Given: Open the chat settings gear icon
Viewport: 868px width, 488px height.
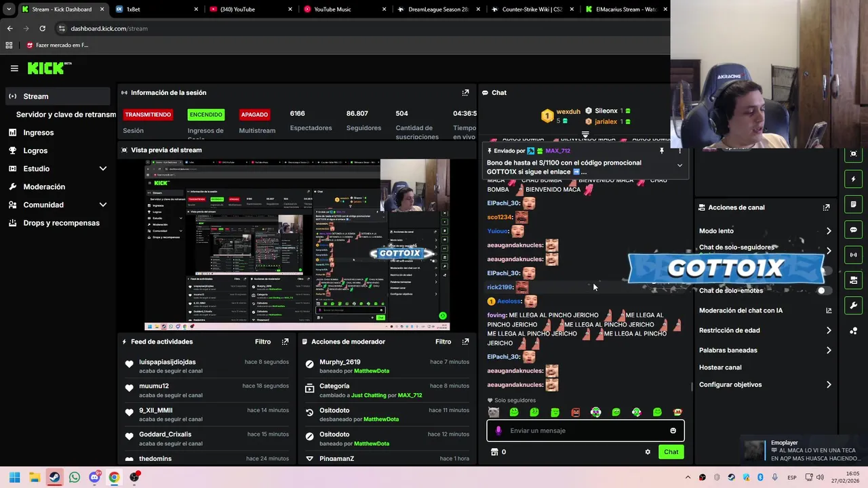Looking at the screenshot, I should click(x=648, y=452).
